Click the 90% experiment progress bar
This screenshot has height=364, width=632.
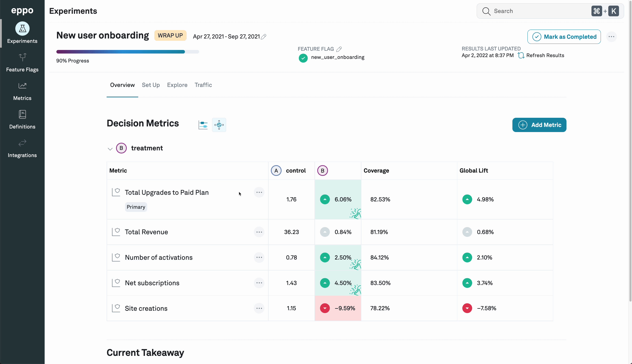click(128, 52)
